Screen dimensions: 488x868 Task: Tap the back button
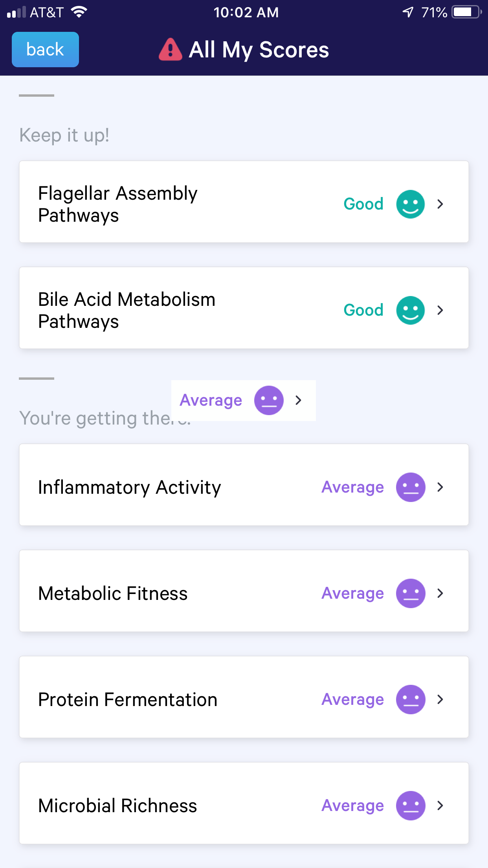point(45,50)
